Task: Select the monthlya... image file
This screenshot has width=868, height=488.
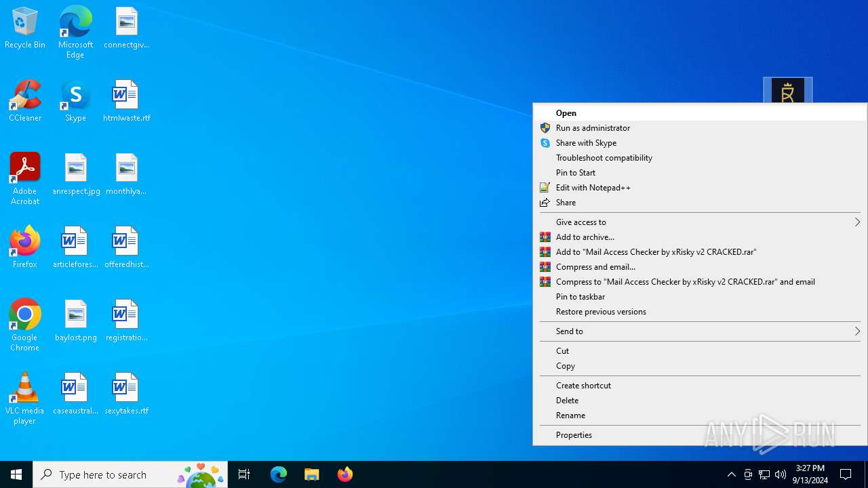Action: coord(127,175)
